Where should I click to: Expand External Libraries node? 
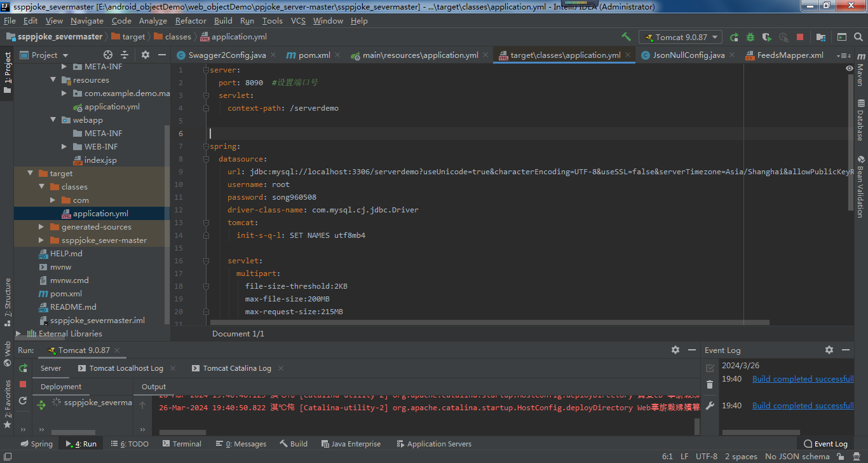click(18, 333)
